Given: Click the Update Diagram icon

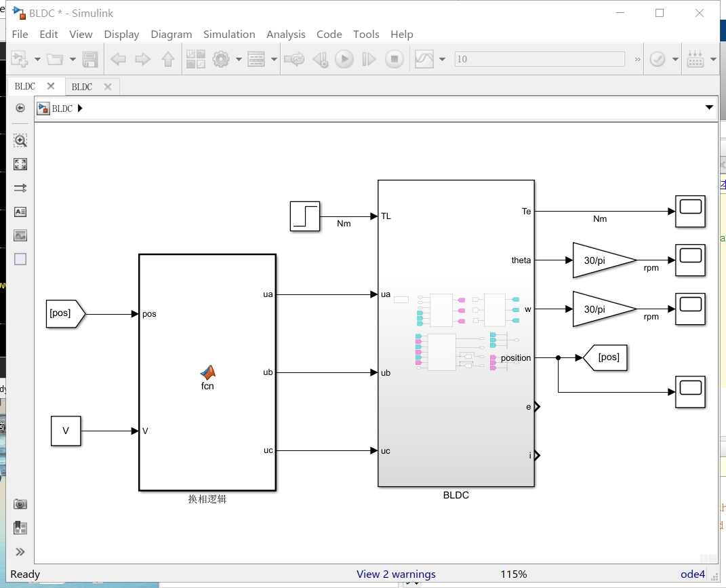Looking at the screenshot, I should (x=294, y=59).
